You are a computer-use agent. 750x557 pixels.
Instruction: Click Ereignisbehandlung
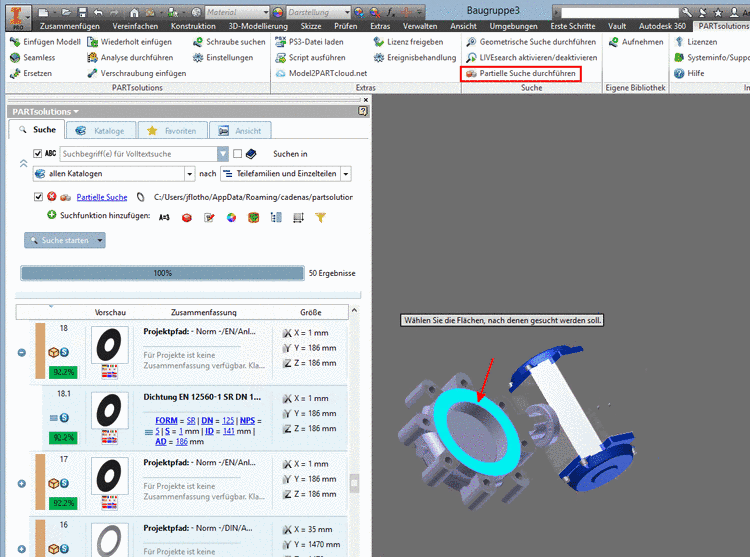[415, 57]
